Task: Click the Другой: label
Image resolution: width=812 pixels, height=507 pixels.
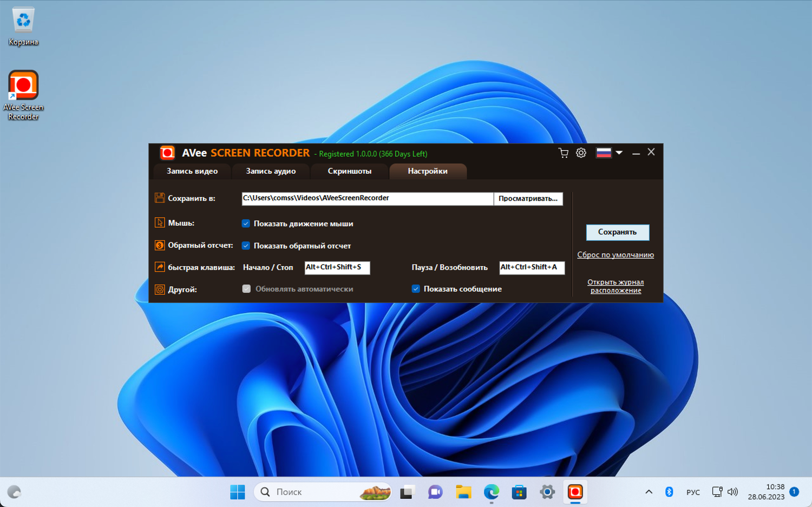Action: pyautogui.click(x=182, y=289)
